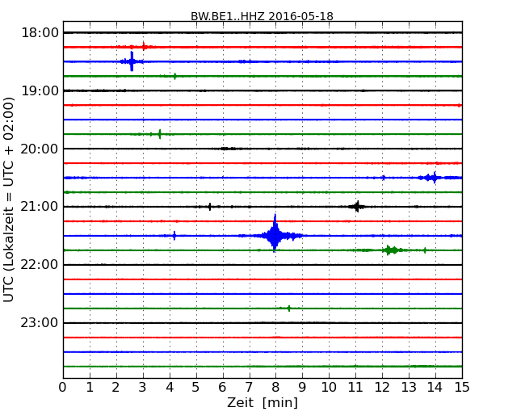525x420 pixels.
Task: Click the black event at 21:00 minute 11
Action: (x=357, y=206)
